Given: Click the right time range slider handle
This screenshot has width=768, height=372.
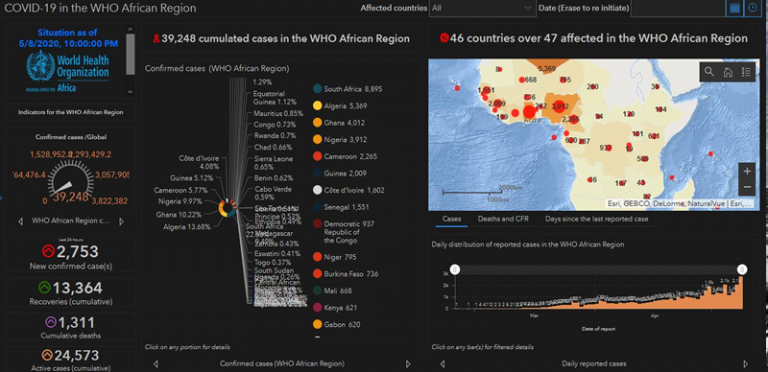Looking at the screenshot, I should point(742,269).
